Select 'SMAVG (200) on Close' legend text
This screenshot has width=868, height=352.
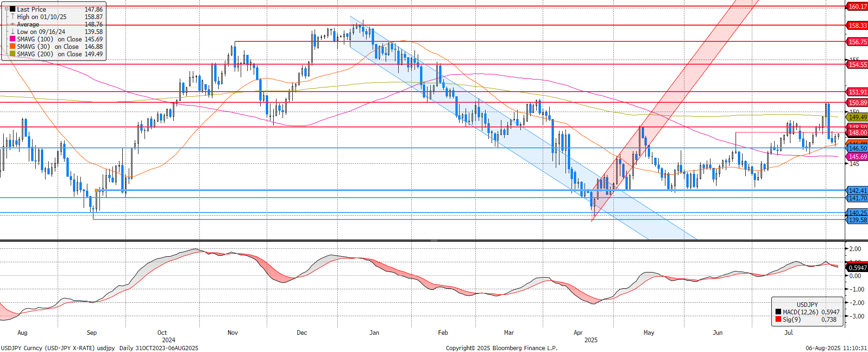(49, 54)
